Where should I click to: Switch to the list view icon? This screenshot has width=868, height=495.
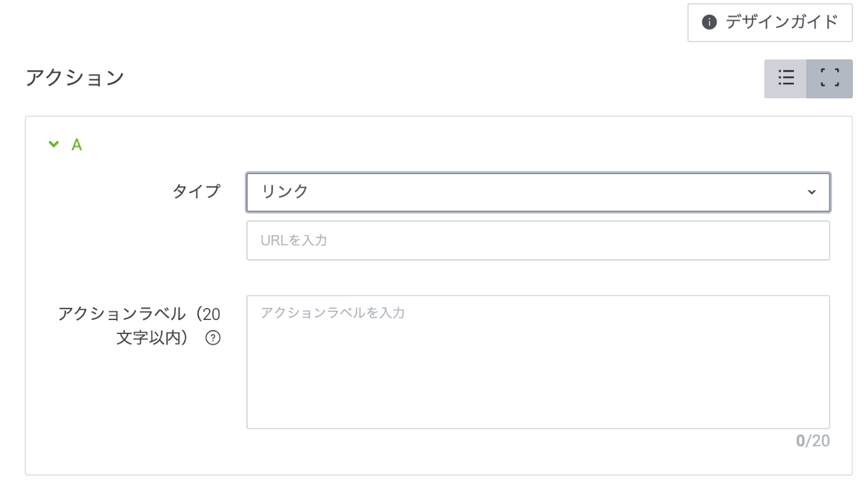[x=786, y=78]
